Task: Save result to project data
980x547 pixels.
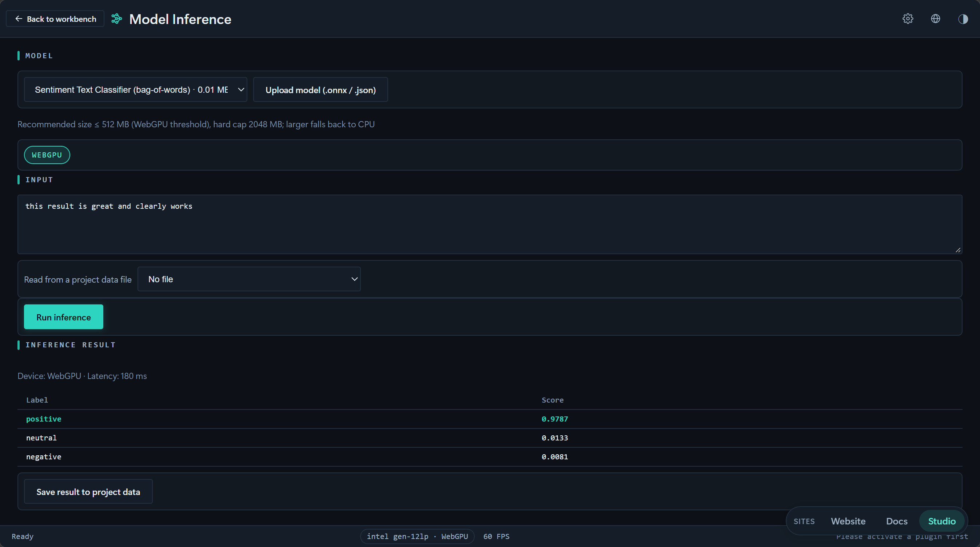Action: (88, 491)
